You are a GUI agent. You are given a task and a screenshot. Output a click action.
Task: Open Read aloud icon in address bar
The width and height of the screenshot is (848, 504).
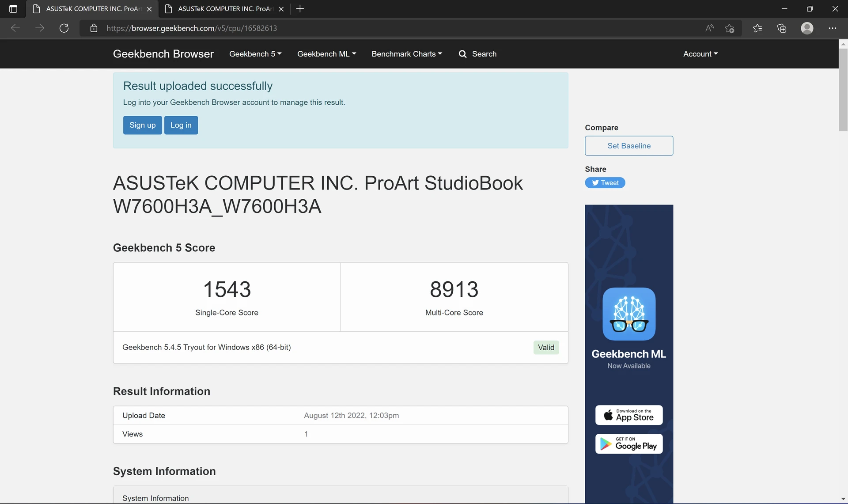(x=709, y=28)
